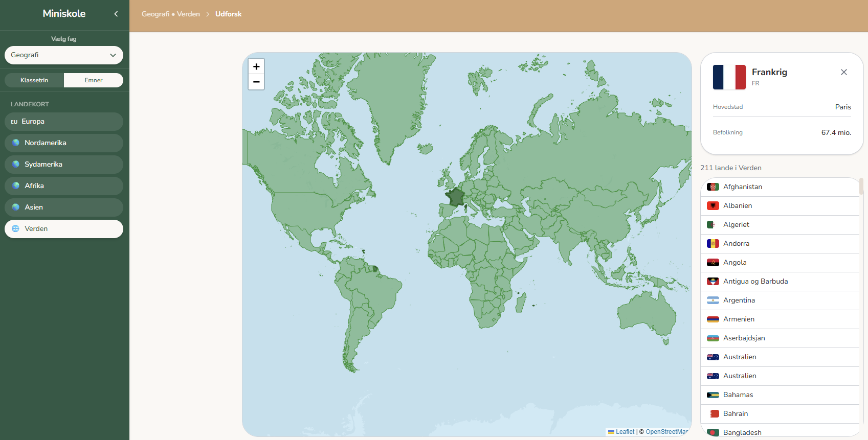
Task: Close the Frankrig info card
Action: [x=843, y=72]
